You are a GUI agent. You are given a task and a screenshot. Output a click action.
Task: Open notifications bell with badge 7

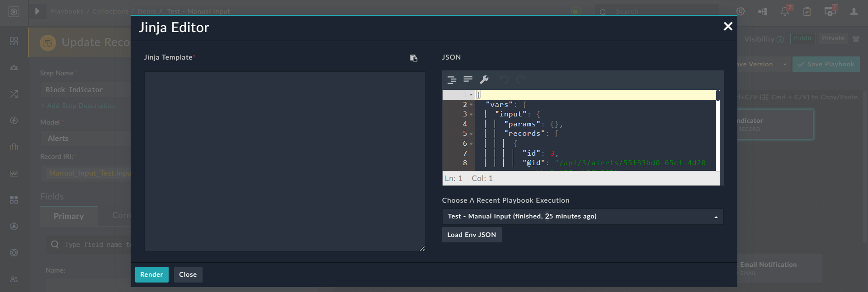pos(785,11)
